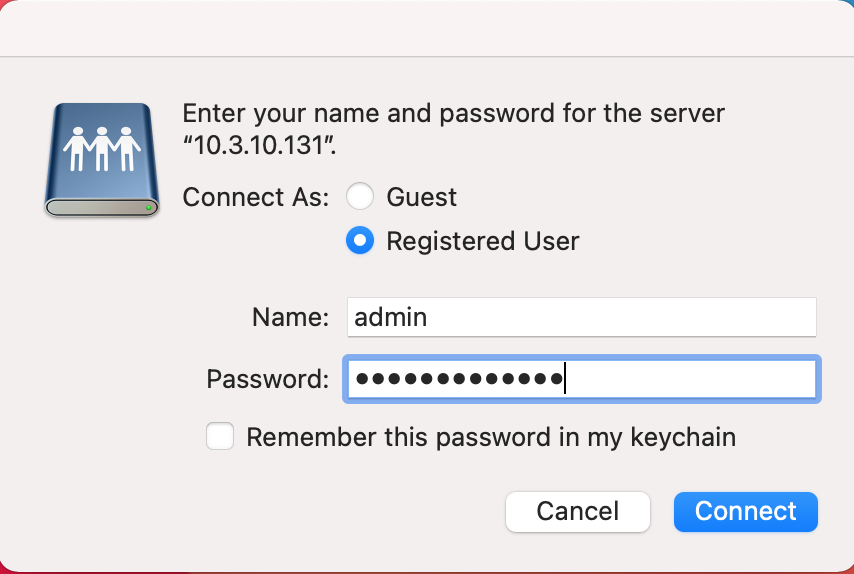
Task: Select the Guest radio button
Action: coord(360,196)
